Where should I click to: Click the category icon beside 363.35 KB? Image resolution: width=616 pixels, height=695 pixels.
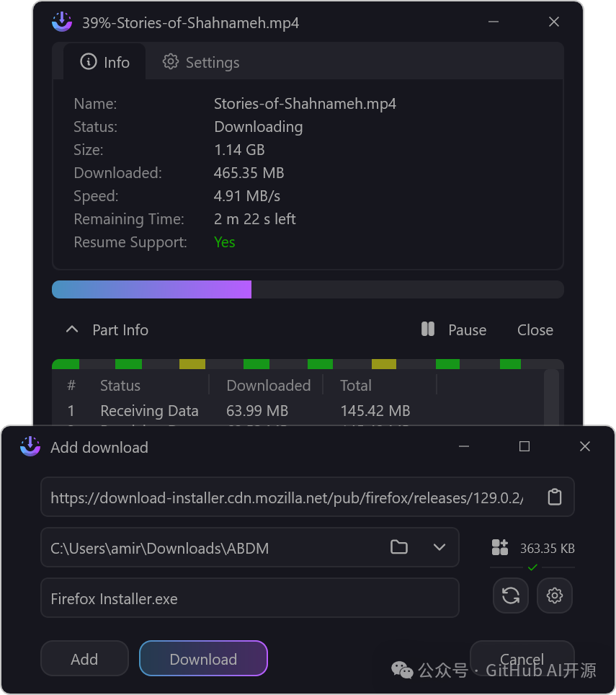(500, 547)
